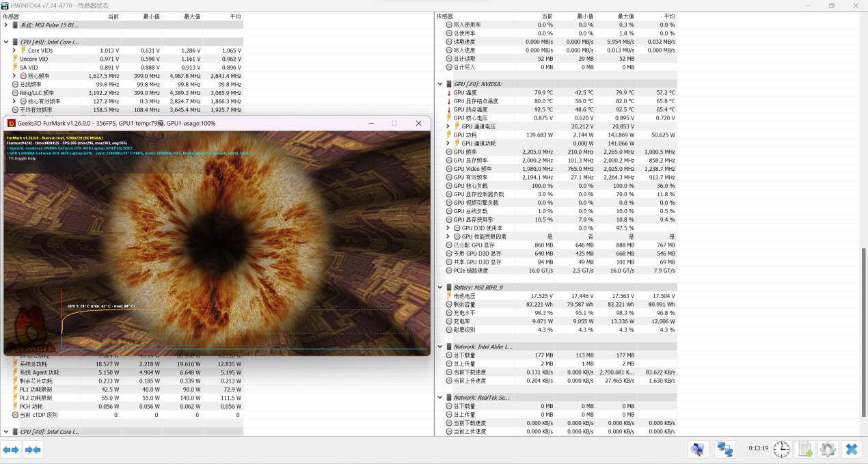Start logging with the sheet-plus button

(x=806, y=449)
